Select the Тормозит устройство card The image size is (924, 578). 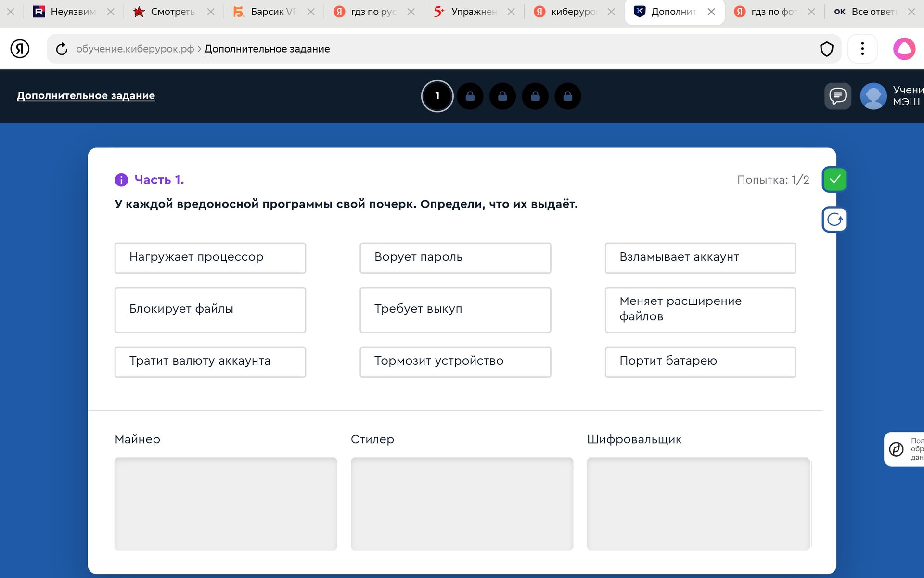[455, 362]
